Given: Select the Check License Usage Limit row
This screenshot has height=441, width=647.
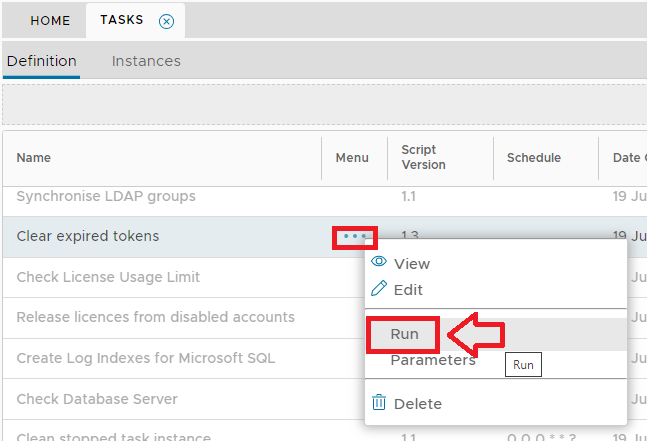Looking at the screenshot, I should coord(108,277).
